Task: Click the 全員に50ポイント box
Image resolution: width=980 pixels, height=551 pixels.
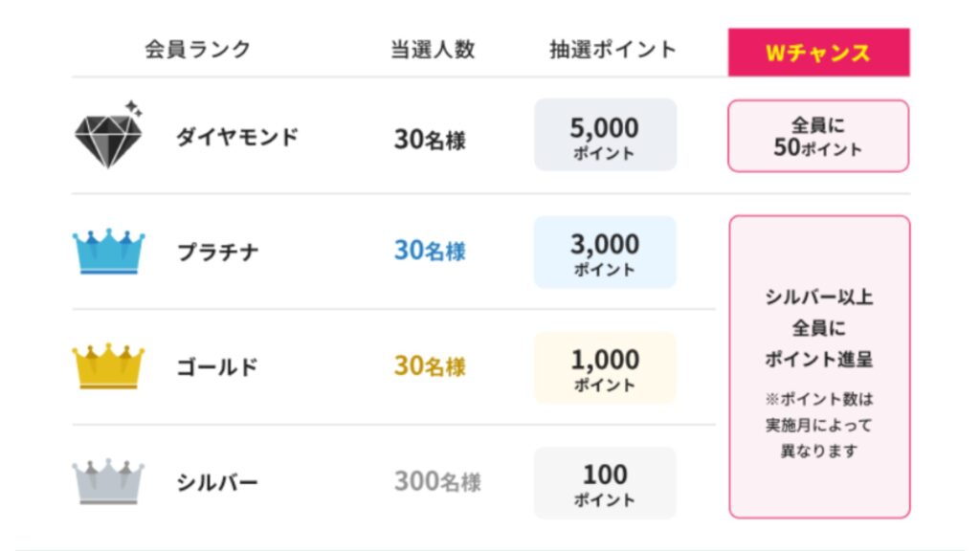Action: (x=818, y=136)
